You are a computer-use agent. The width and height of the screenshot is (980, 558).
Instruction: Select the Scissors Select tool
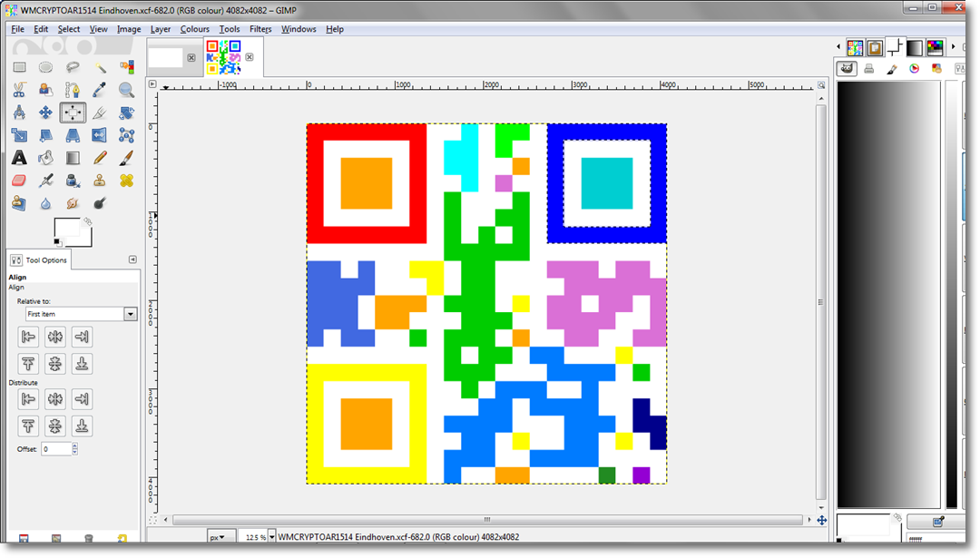19,90
